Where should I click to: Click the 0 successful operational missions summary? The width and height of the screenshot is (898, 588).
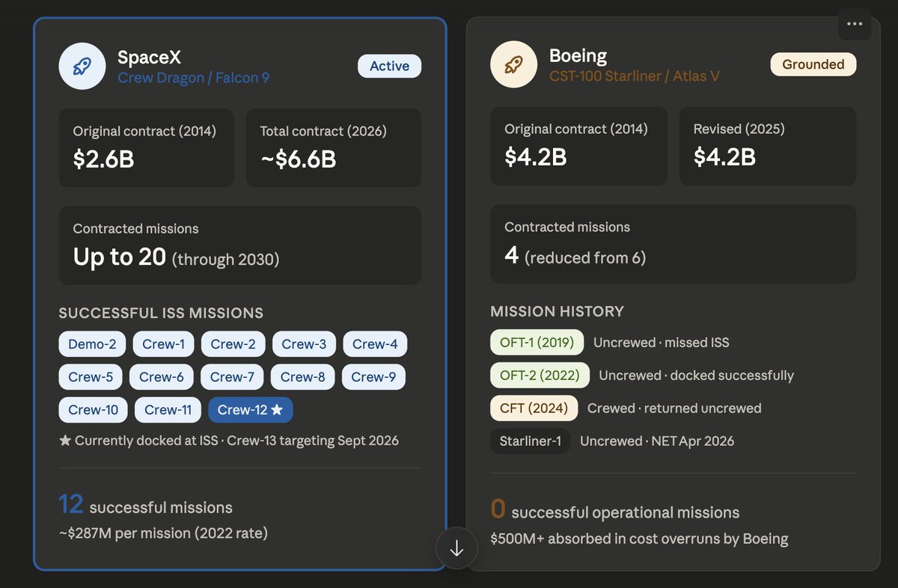click(615, 510)
